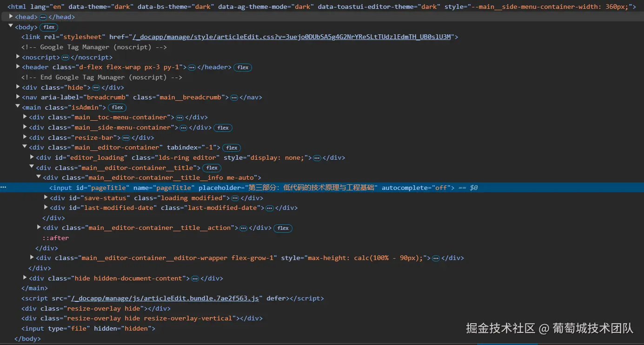Viewport: 644px width, 345px height.
Task: Expand the main__side-menu-container div
Action: [x=25, y=128]
